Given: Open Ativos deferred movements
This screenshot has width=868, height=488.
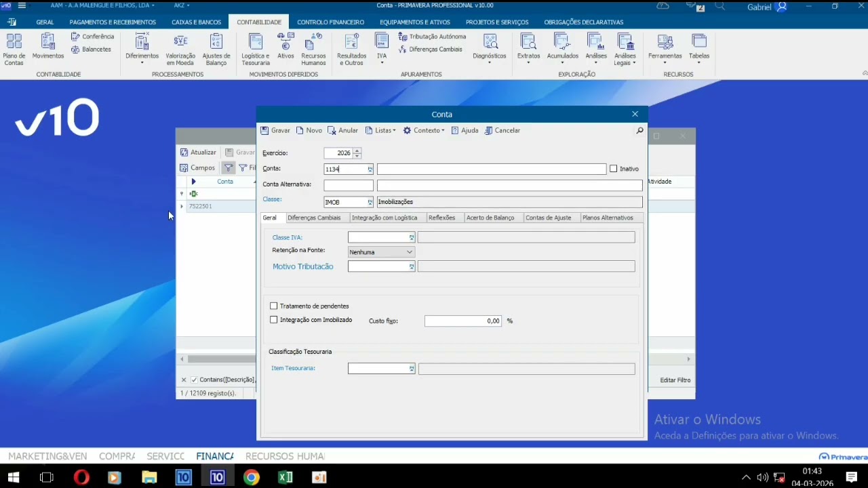Looking at the screenshot, I should 285,46.
